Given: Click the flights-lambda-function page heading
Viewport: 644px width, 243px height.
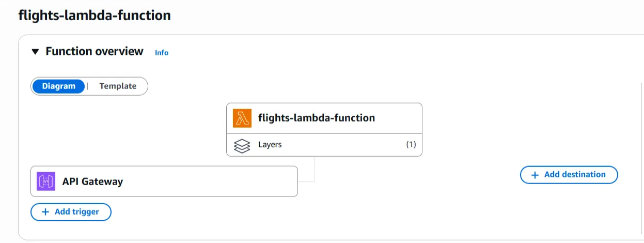Looking at the screenshot, I should pyautogui.click(x=95, y=16).
